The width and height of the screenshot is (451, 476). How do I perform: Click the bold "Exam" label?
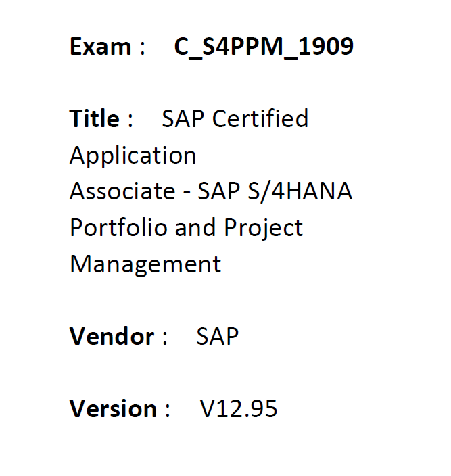(x=101, y=47)
